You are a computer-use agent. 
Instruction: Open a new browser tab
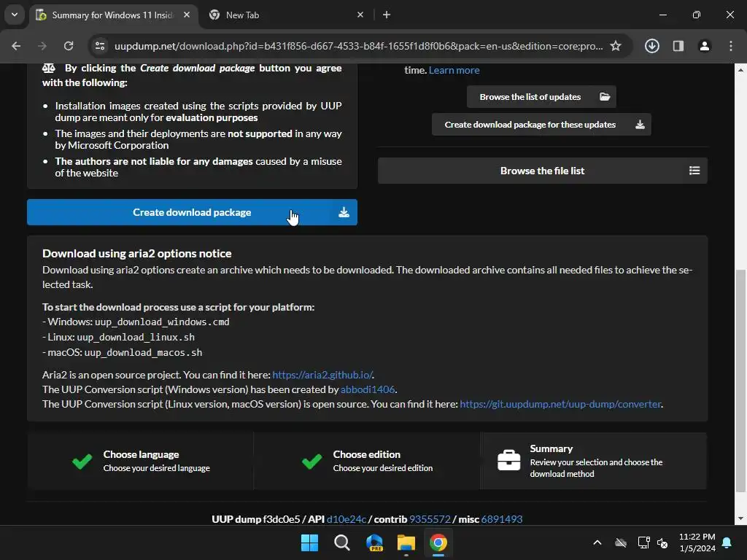(x=387, y=15)
